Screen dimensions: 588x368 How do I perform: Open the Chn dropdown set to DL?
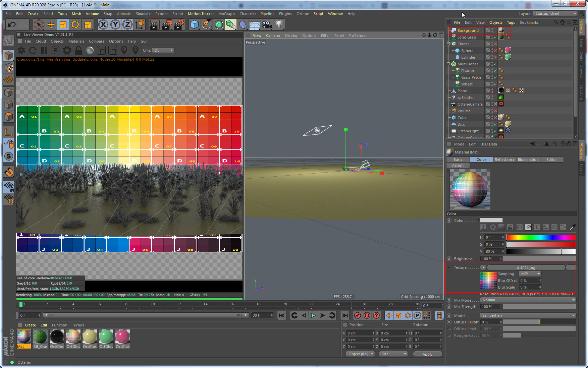[163, 50]
